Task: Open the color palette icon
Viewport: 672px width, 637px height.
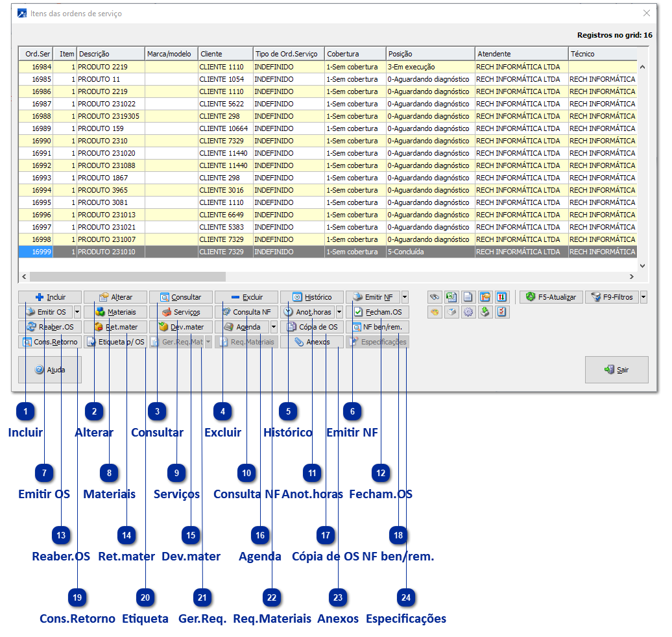Action: click(x=435, y=312)
